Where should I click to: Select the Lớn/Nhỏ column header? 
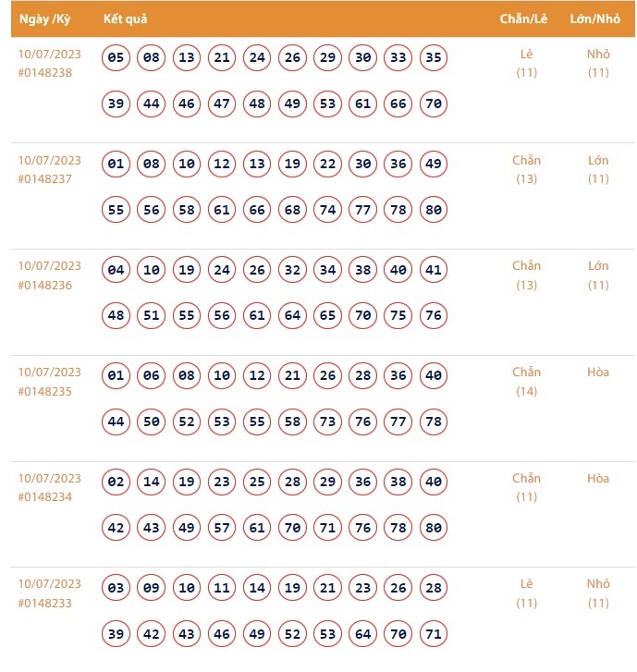(x=596, y=18)
